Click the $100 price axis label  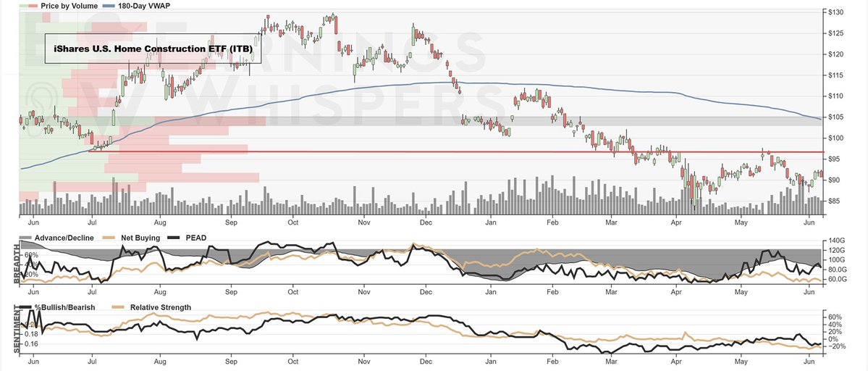pyautogui.click(x=835, y=138)
